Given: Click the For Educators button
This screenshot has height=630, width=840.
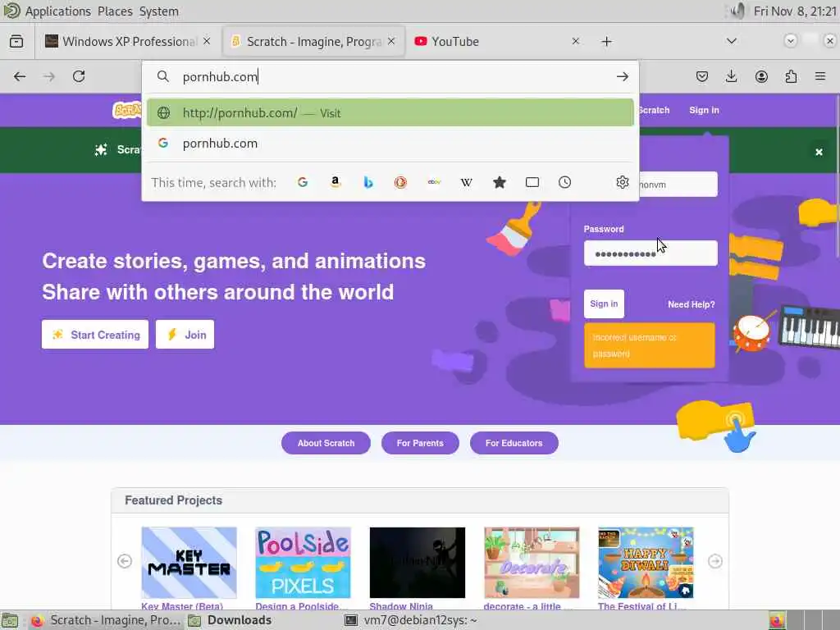Looking at the screenshot, I should (514, 443).
